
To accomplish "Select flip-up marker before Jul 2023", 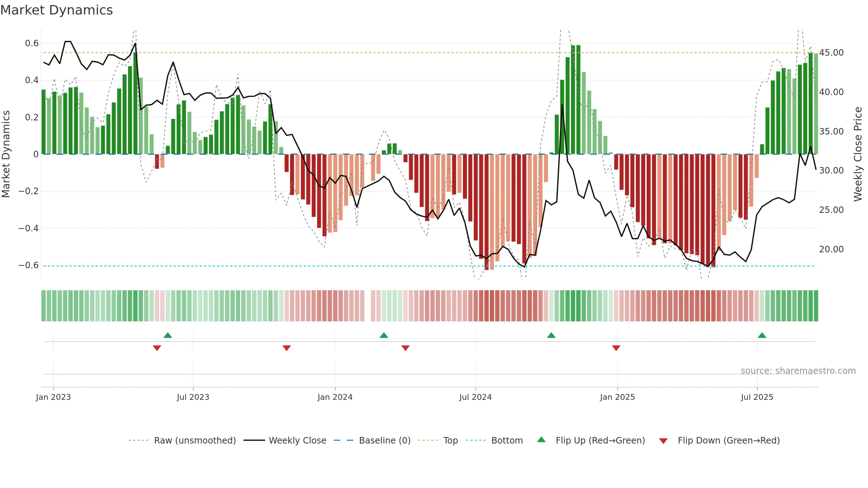I will pyautogui.click(x=168, y=335).
